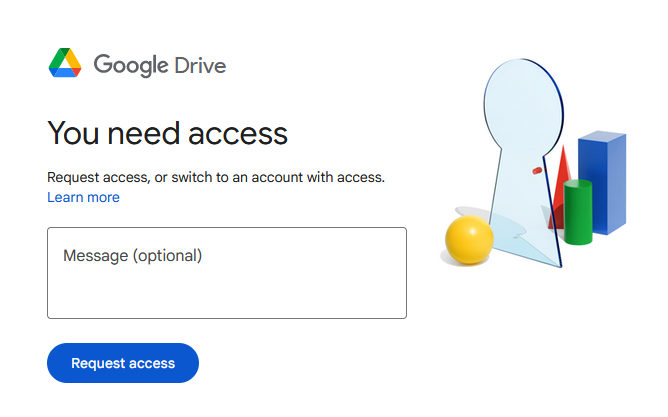Click the blue rectangular block shape

tap(602, 182)
